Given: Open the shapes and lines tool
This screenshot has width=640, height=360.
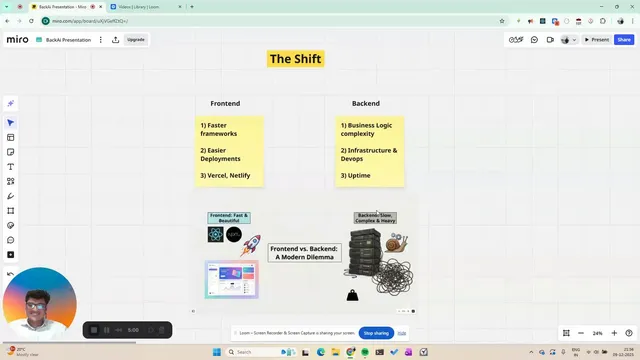Looking at the screenshot, I should tap(11, 182).
